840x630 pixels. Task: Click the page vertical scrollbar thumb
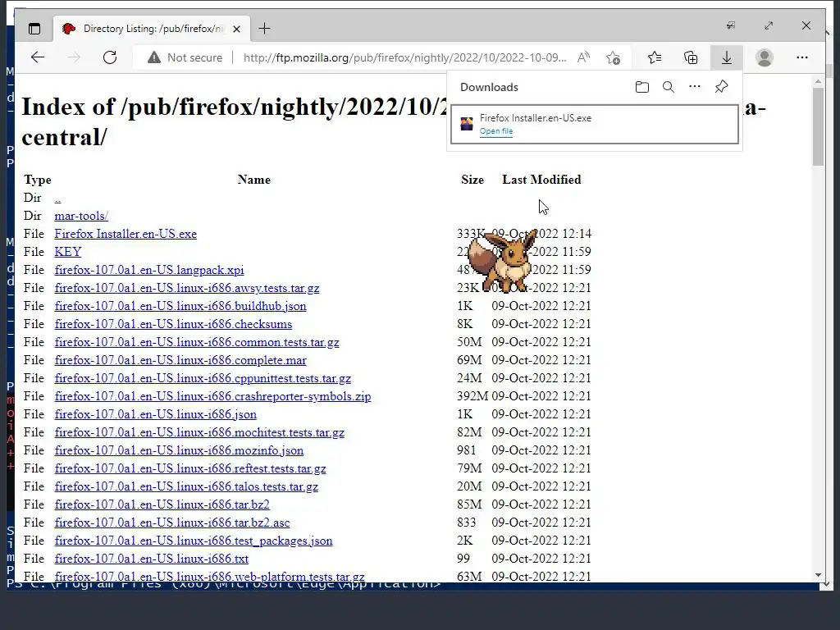point(818,126)
